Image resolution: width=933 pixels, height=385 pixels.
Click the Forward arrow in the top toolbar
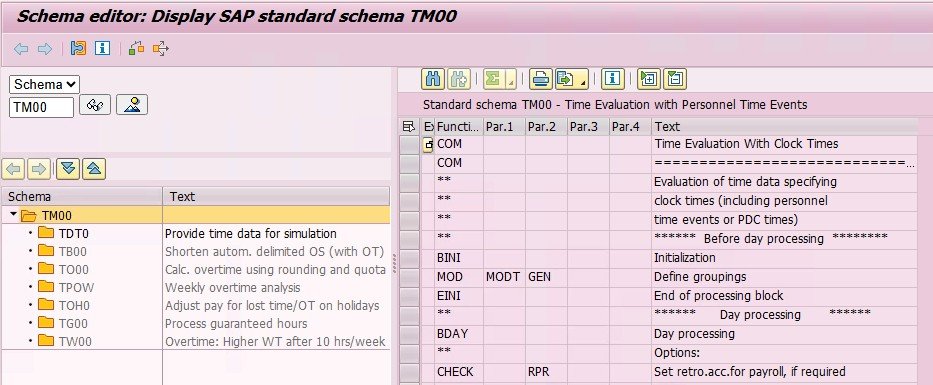[x=45, y=49]
